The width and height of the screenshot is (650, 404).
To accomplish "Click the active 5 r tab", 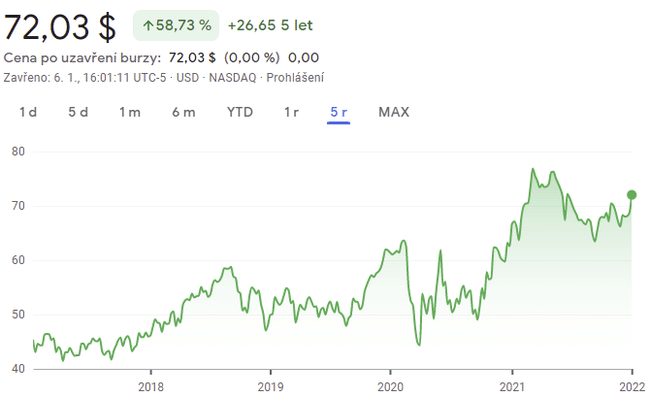I will point(339,112).
